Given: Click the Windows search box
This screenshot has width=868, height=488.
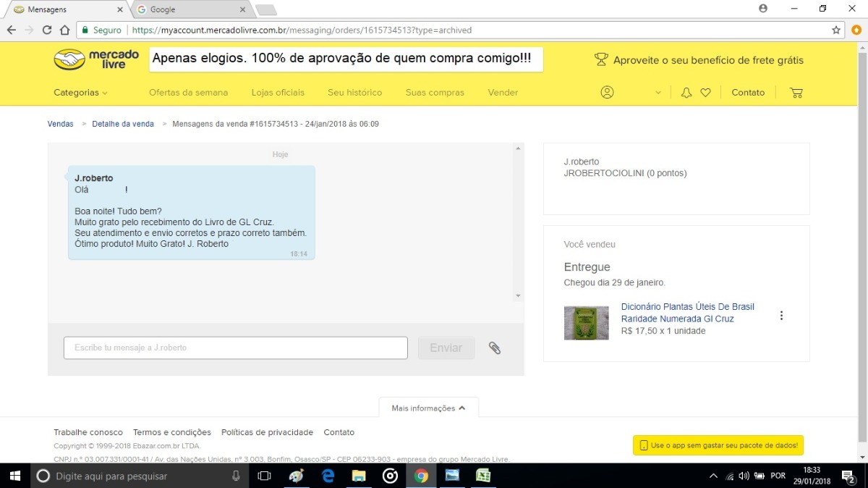Looking at the screenshot, I should click(139, 476).
